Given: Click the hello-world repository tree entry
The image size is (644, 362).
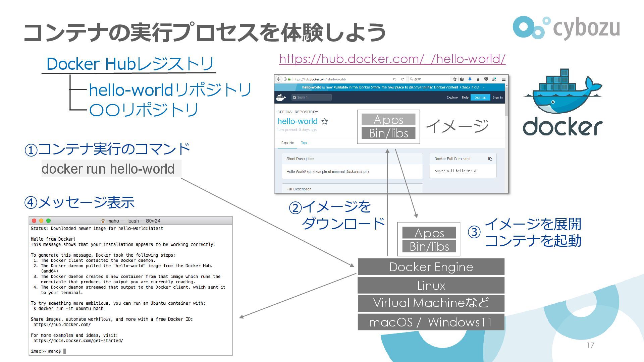Looking at the screenshot, I should click(170, 90).
